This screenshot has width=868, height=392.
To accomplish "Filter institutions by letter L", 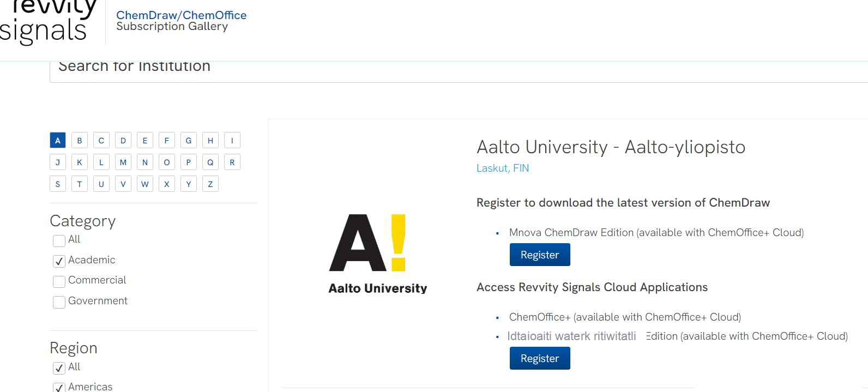I will click(x=101, y=162).
